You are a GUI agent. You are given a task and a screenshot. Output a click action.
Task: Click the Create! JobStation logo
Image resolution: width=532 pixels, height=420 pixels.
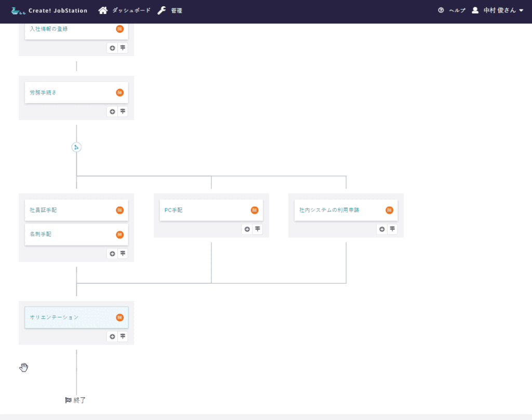pos(49,10)
